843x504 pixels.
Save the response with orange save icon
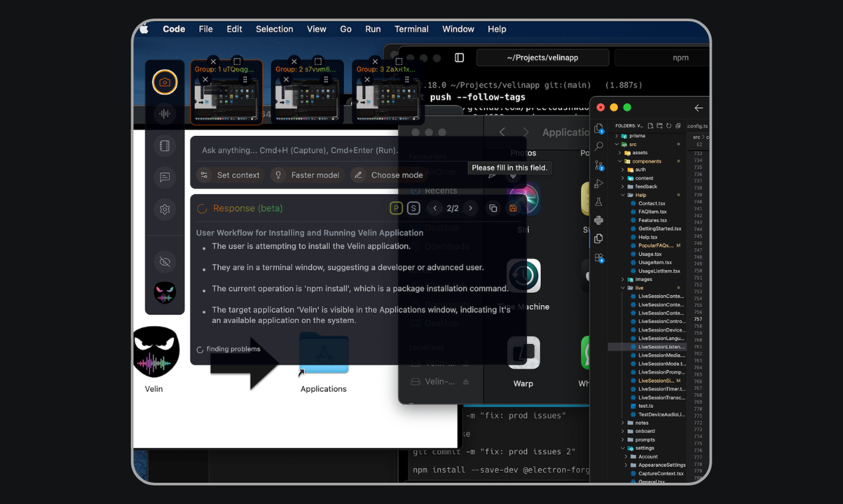pos(512,208)
